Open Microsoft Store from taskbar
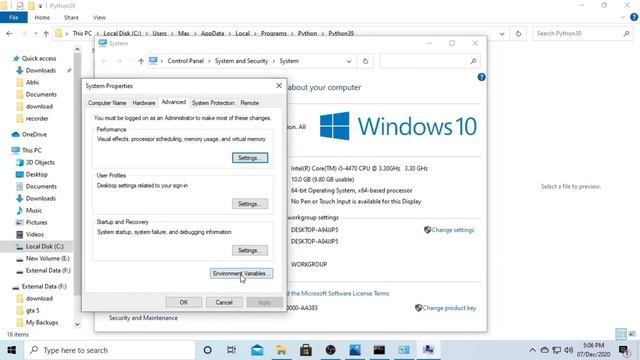640x360 pixels. pyautogui.click(x=306, y=350)
